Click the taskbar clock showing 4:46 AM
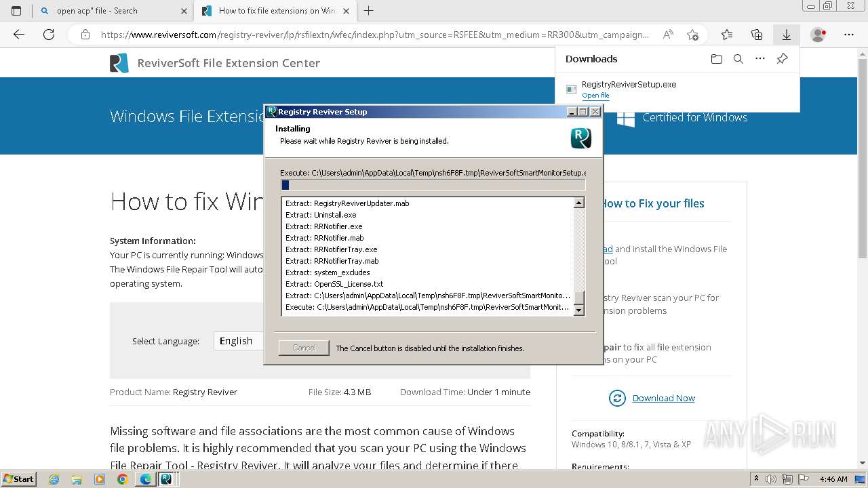The height and width of the screenshot is (488, 868). pos(833,479)
